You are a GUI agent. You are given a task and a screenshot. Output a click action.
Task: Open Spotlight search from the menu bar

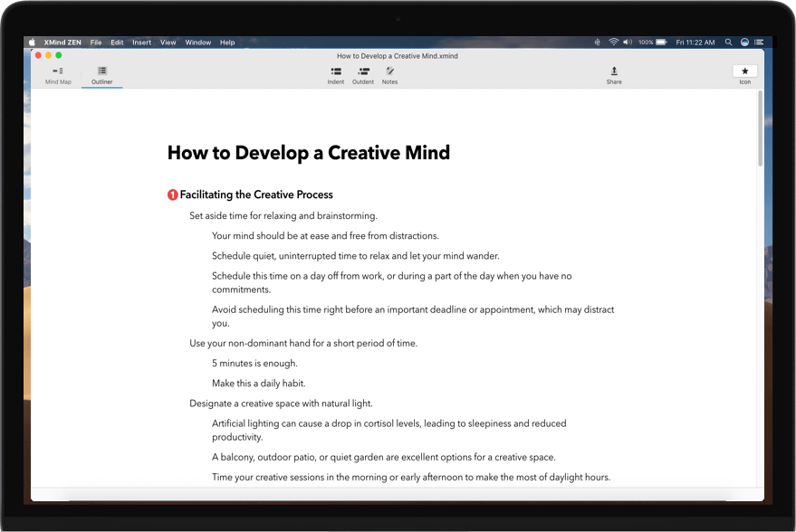[728, 42]
